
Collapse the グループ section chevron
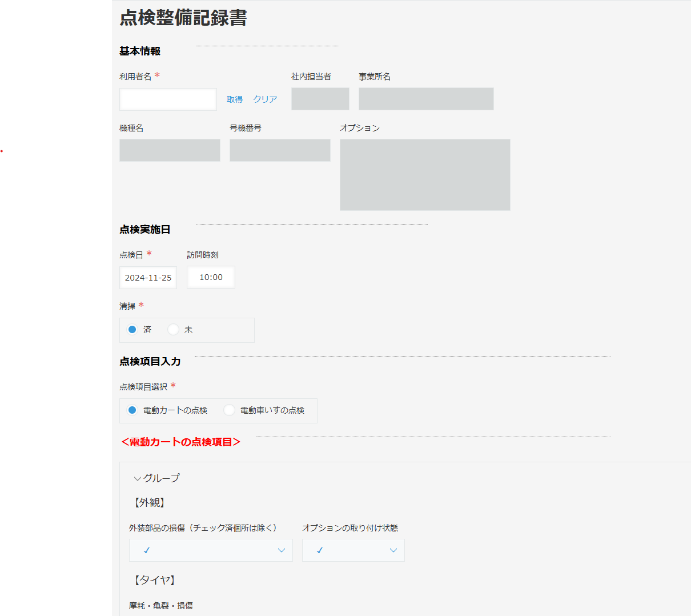[x=137, y=479]
